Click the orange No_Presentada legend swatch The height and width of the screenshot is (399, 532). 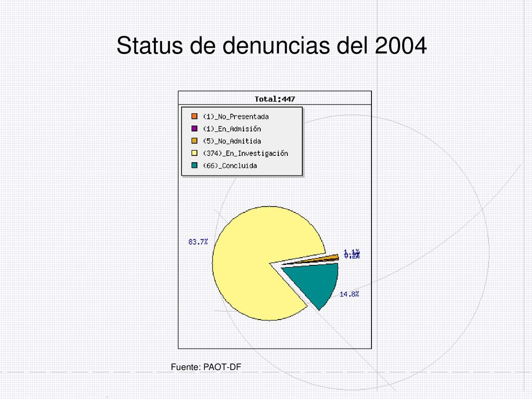point(194,116)
